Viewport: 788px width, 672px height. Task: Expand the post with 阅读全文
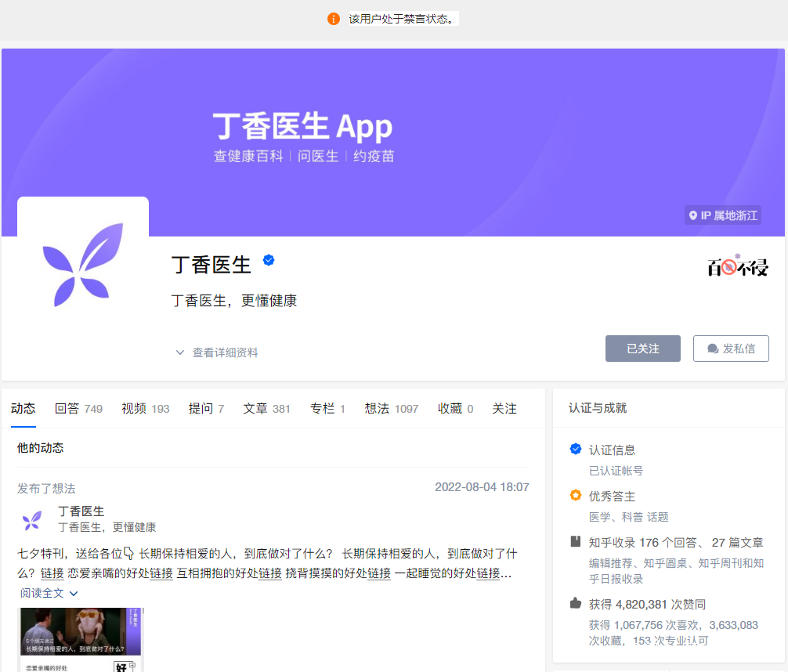49,593
